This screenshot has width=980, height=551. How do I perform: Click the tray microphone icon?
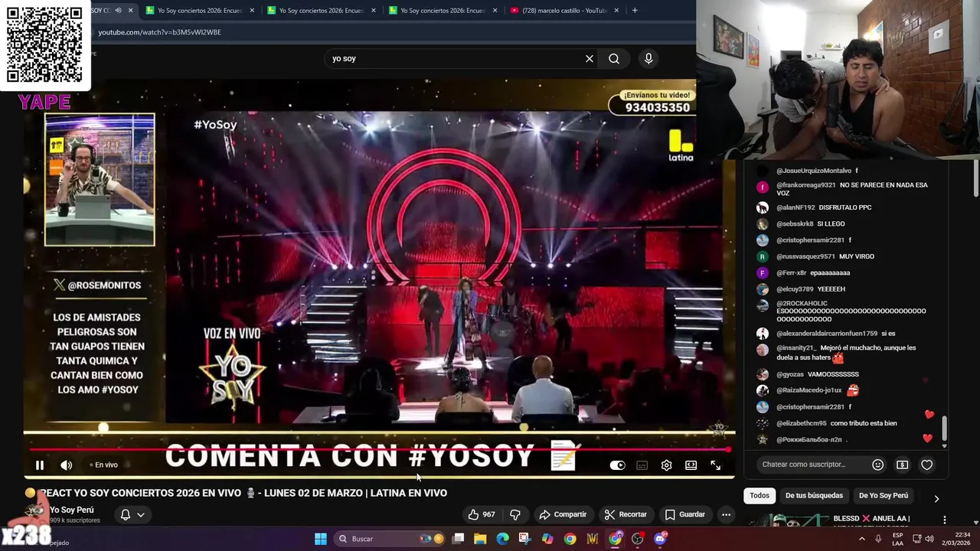[x=878, y=539]
